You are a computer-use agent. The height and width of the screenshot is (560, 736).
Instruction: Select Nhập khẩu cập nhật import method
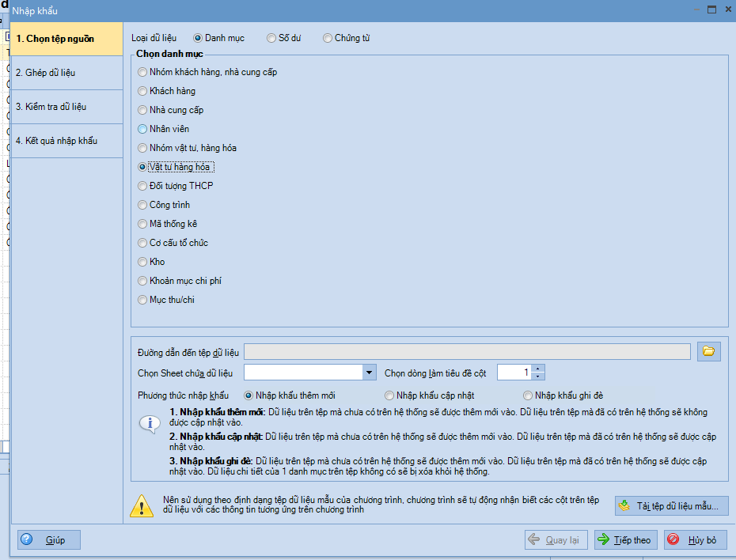389,395
